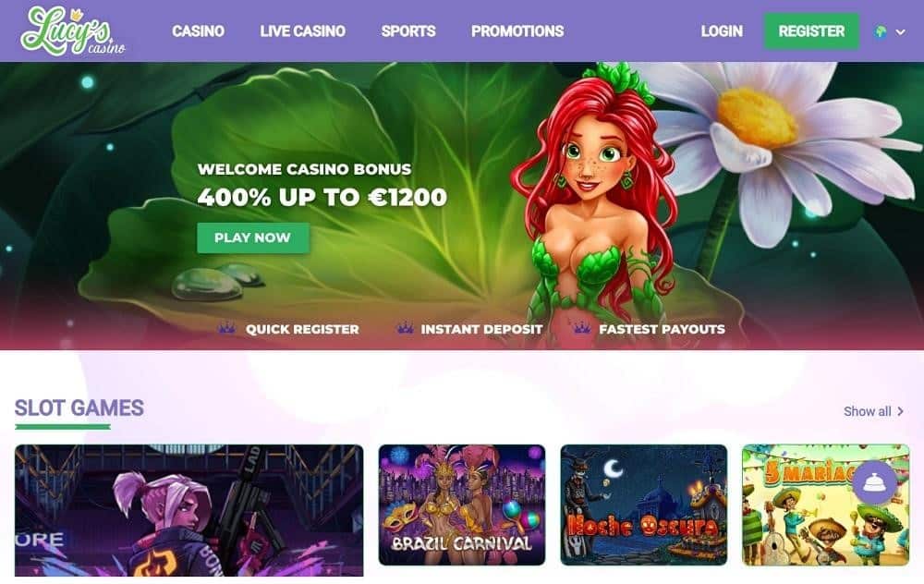
Task: Select the featured purple-haired character slot banner
Action: point(189,510)
